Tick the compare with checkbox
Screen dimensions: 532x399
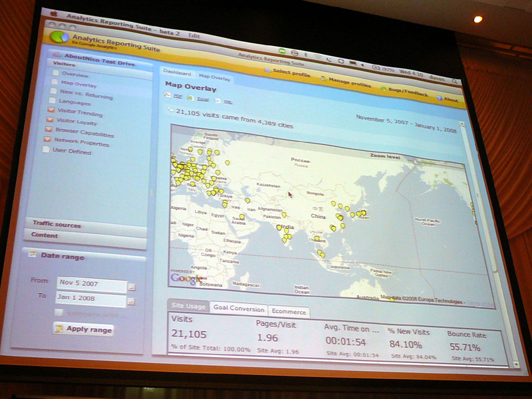pos(59,313)
